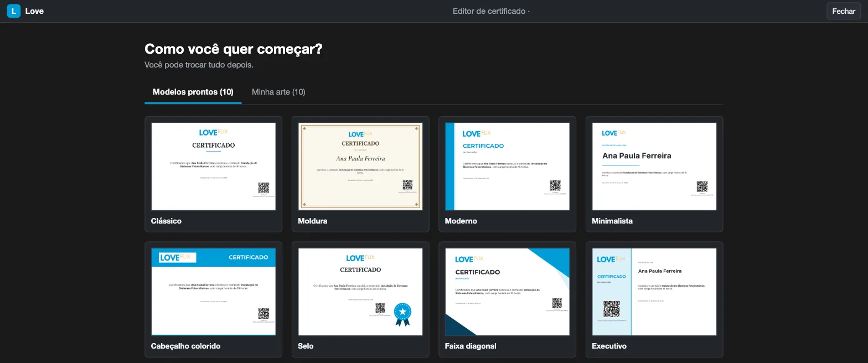Click the Fechar button

pos(844,11)
